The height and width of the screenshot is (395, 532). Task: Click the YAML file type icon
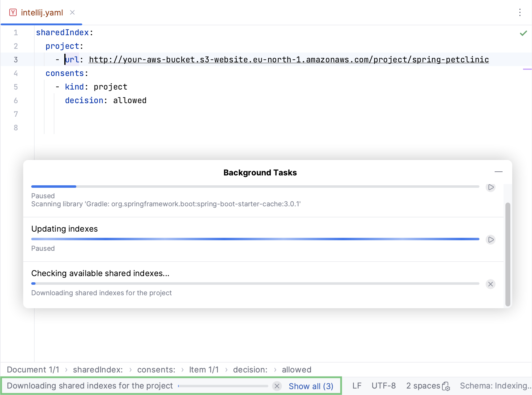click(13, 12)
